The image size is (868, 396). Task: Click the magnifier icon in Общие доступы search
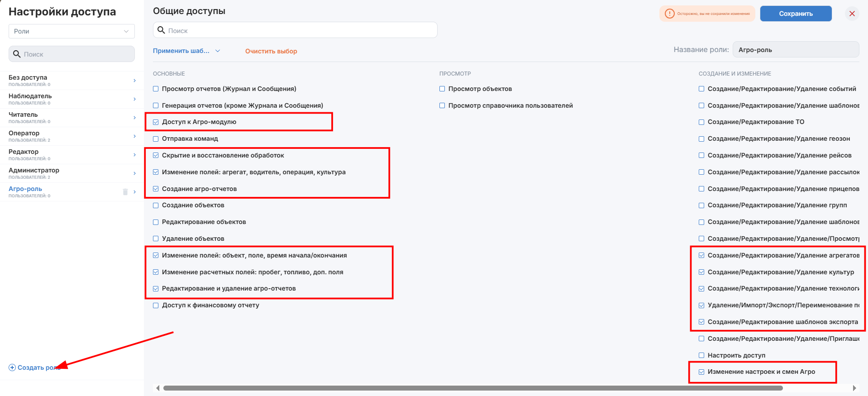pyautogui.click(x=161, y=30)
